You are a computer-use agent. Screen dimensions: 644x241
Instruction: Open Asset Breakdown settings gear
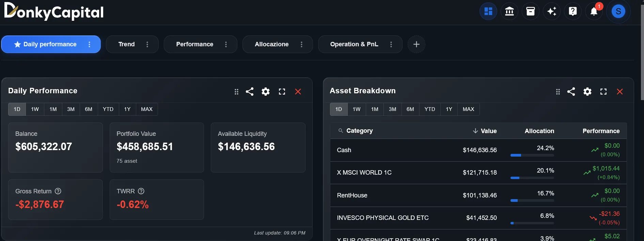[x=587, y=92]
